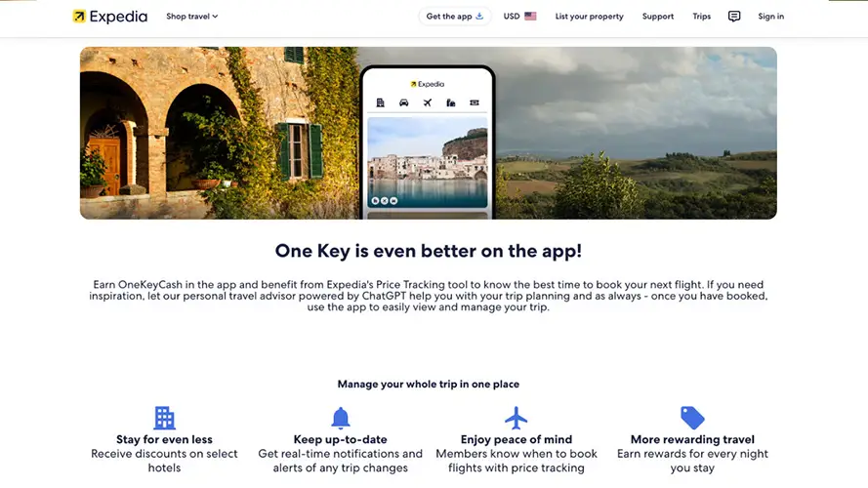Click the blue hotel building icon
The width and height of the screenshot is (868, 488).
coord(164,418)
